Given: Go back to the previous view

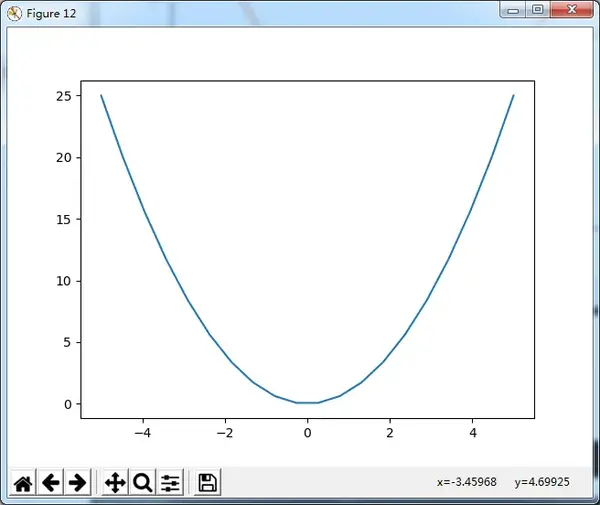Looking at the screenshot, I should pos(51,482).
